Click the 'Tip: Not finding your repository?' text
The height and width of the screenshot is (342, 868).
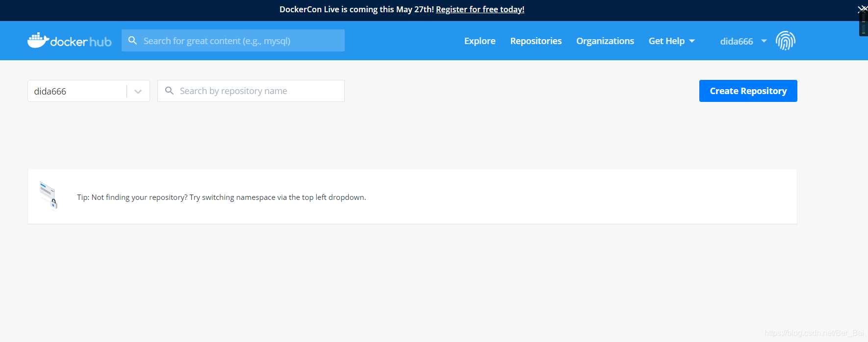pos(222,197)
